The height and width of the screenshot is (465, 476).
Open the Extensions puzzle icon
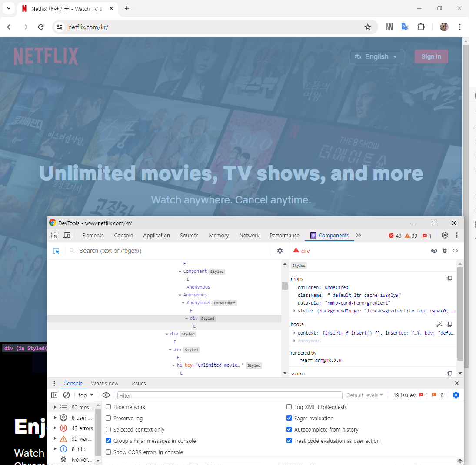[x=421, y=27]
